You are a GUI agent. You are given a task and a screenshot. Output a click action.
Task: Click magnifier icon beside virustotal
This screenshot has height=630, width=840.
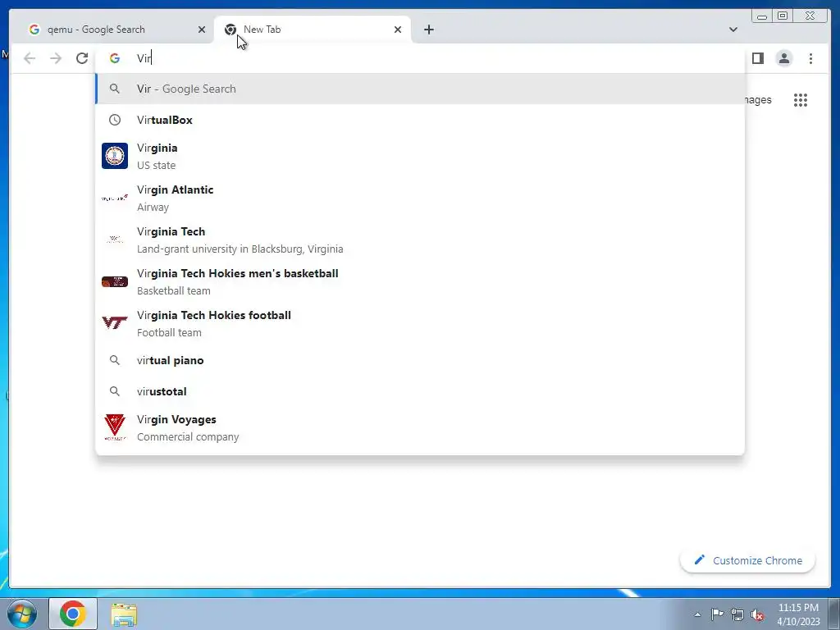(115, 391)
